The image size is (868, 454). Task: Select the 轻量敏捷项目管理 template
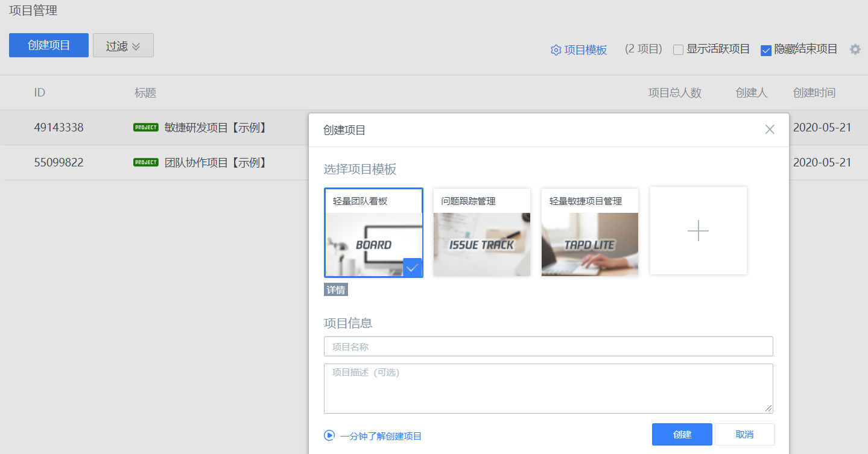(x=589, y=232)
